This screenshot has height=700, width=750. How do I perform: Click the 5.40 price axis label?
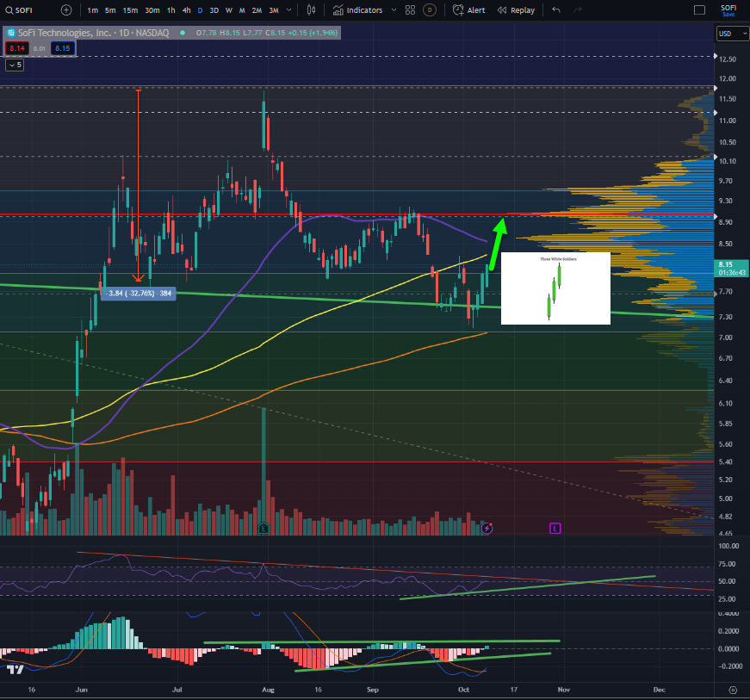(x=726, y=462)
